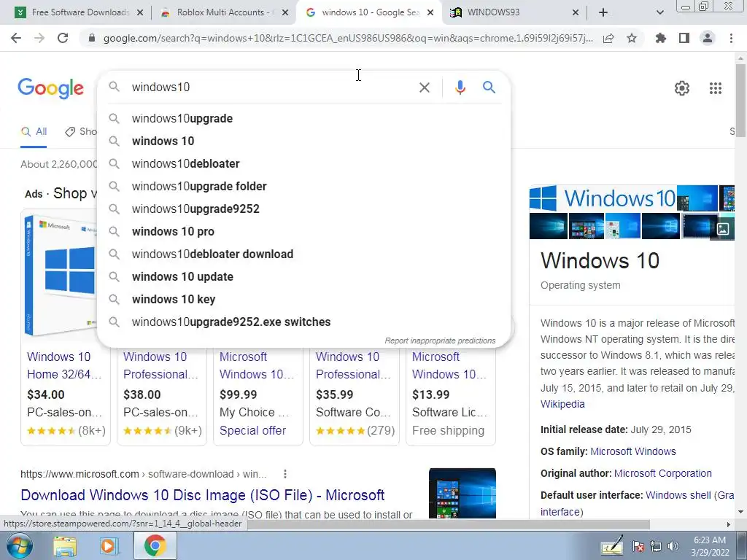Bookmark this tab with the star icon
The width and height of the screenshot is (747, 560).
tap(632, 38)
